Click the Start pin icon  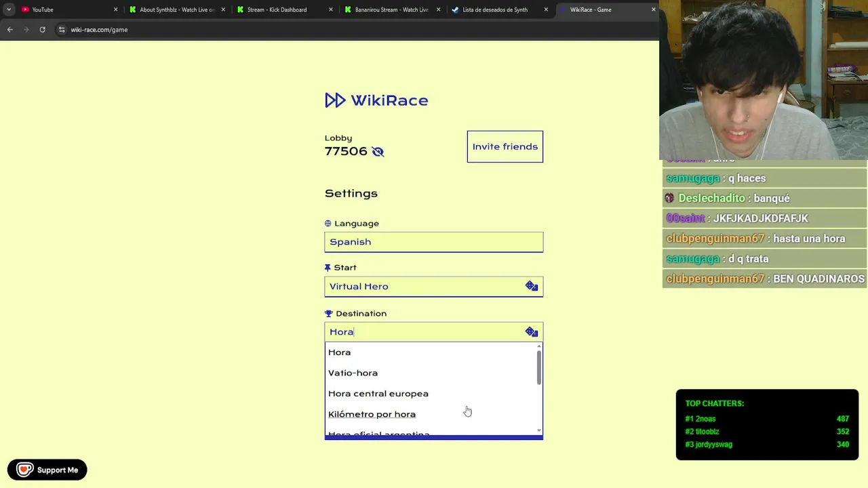(x=328, y=268)
